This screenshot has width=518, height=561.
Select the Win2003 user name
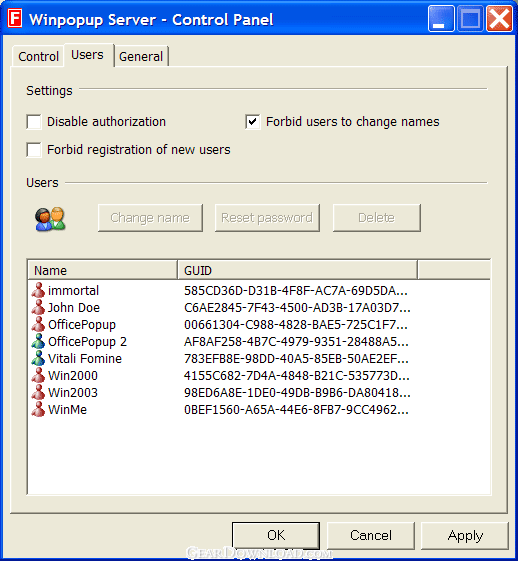73,392
